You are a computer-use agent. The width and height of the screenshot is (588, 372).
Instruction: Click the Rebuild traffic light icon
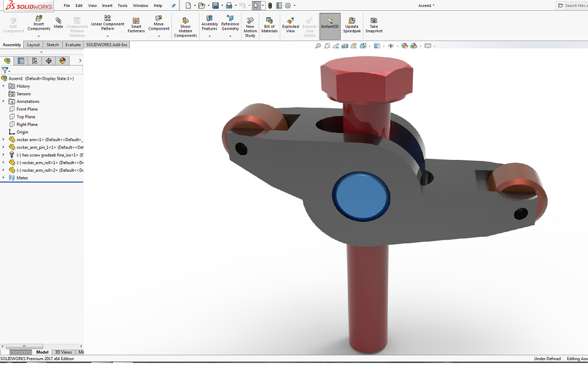(270, 5)
